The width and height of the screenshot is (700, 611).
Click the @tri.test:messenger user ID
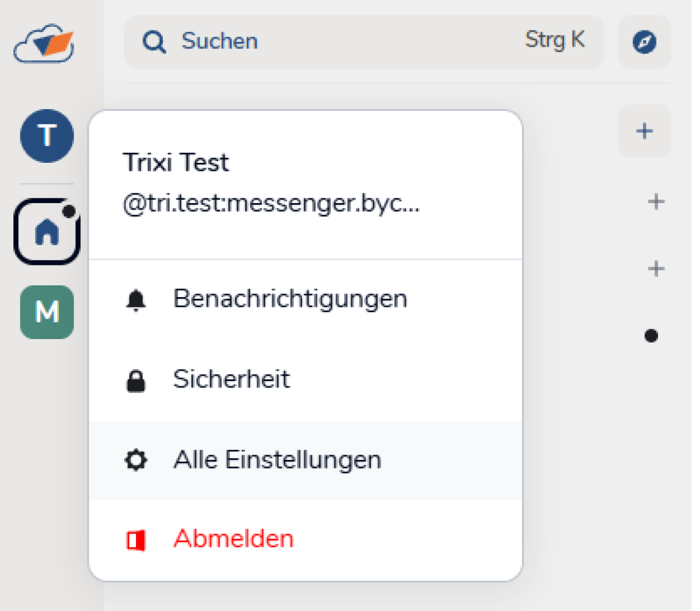(271, 204)
